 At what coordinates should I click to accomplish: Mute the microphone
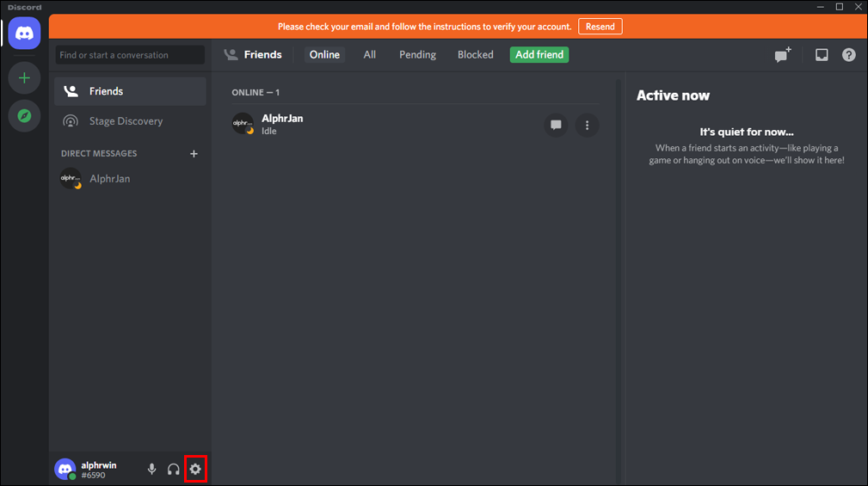coord(151,470)
